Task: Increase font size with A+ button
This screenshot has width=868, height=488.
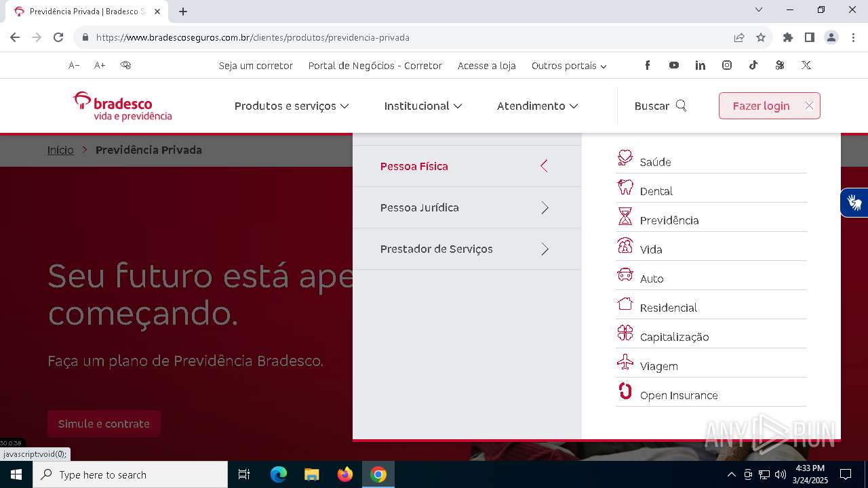Action: click(100, 65)
